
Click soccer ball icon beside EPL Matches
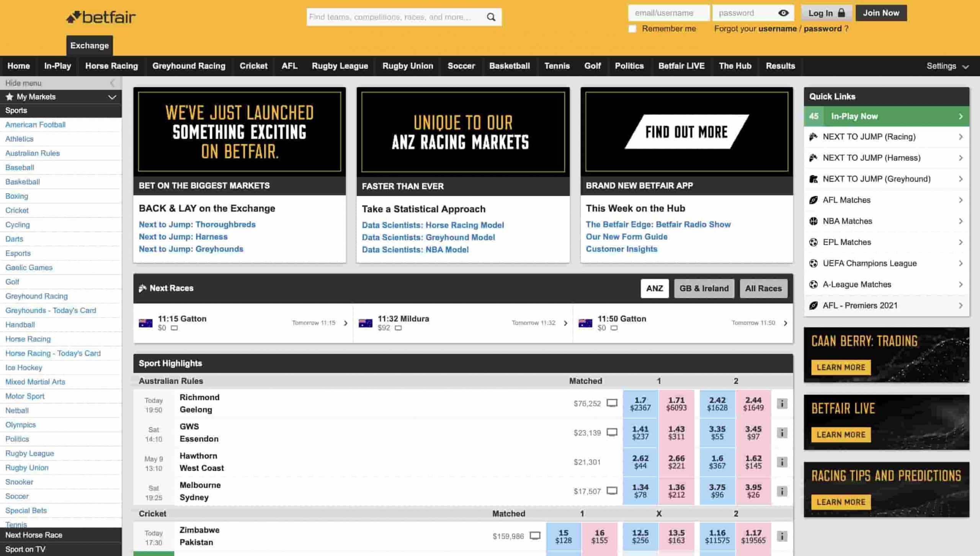coord(813,242)
